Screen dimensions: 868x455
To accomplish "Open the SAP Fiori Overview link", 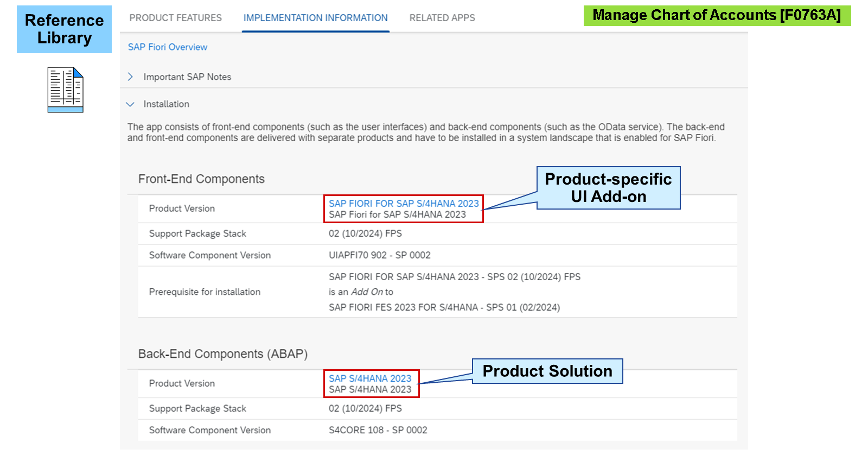I will pos(168,47).
